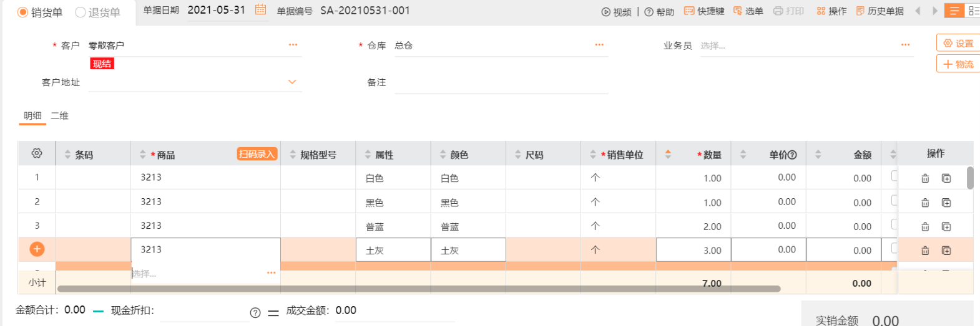Delete row 1 白色 trash icon

pos(925,178)
